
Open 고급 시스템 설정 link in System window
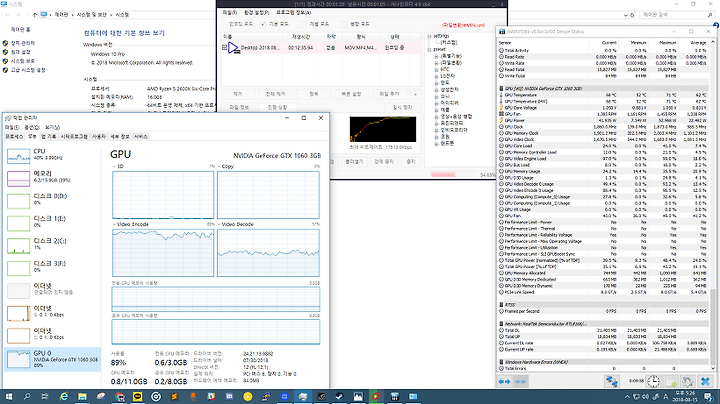click(28, 70)
